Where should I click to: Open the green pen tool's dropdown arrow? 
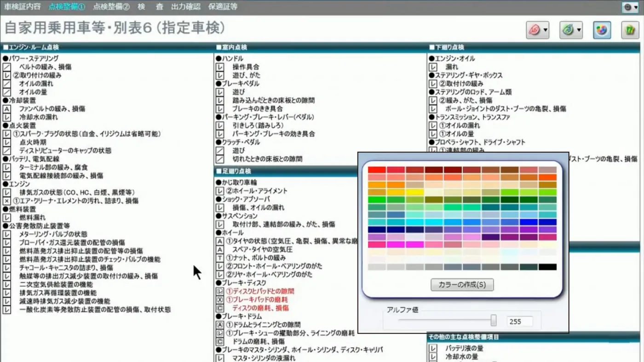click(579, 30)
